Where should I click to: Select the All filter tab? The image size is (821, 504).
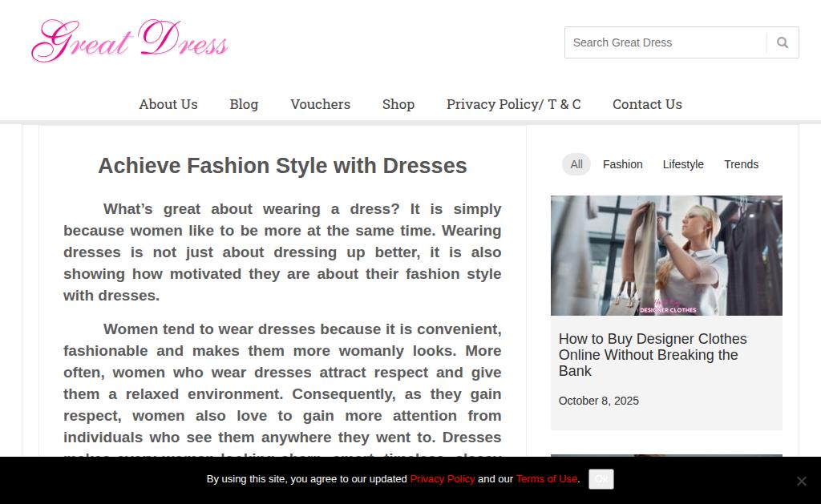point(576,164)
